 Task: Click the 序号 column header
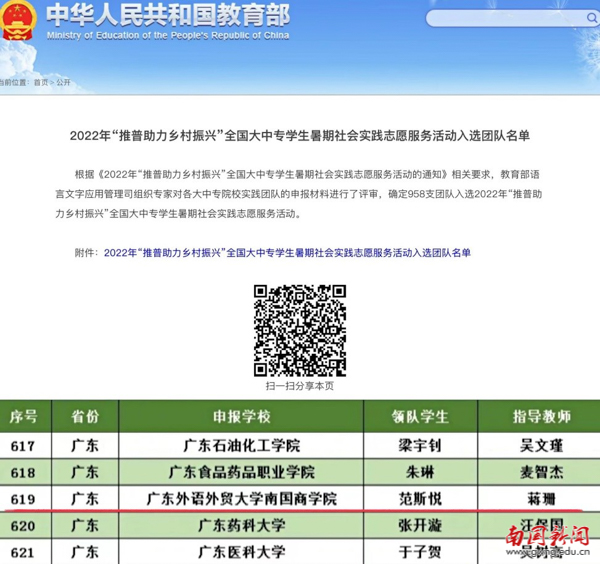pos(23,416)
